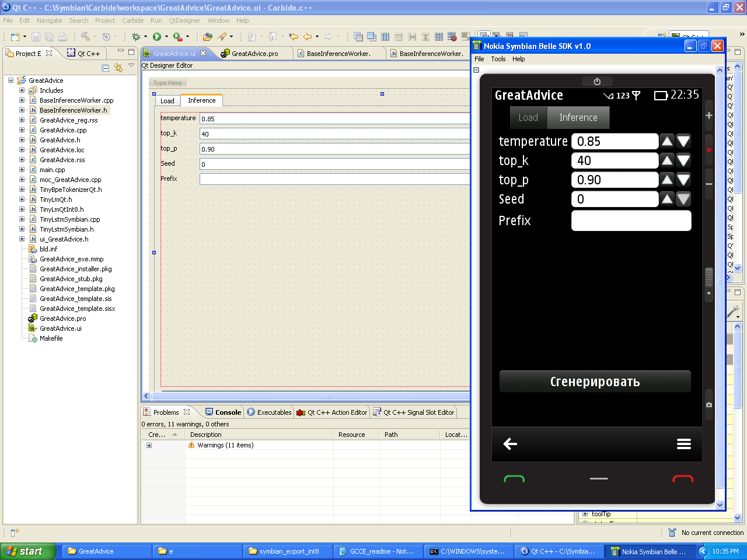Switch to GreatAdvice.pro editor tab
747x560 pixels.
coord(249,53)
